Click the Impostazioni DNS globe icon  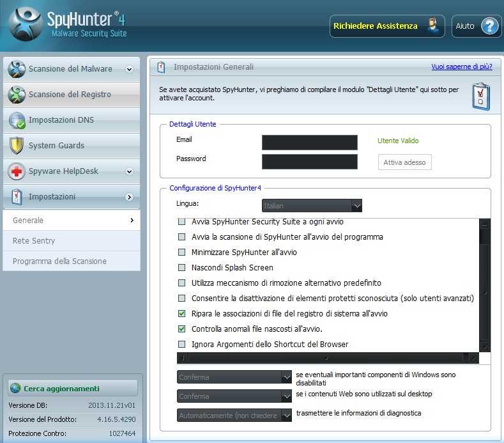click(x=17, y=120)
